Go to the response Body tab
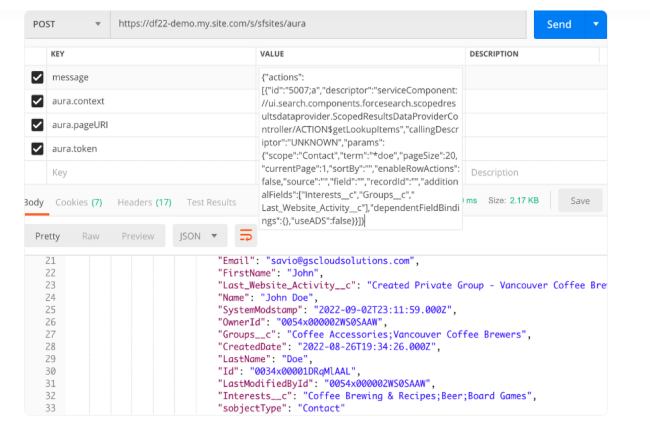The width and height of the screenshot is (650, 433). (34, 202)
